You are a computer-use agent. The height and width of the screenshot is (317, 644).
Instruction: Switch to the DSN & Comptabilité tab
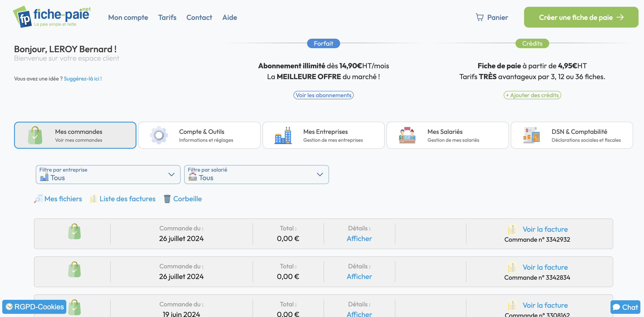[x=572, y=135]
